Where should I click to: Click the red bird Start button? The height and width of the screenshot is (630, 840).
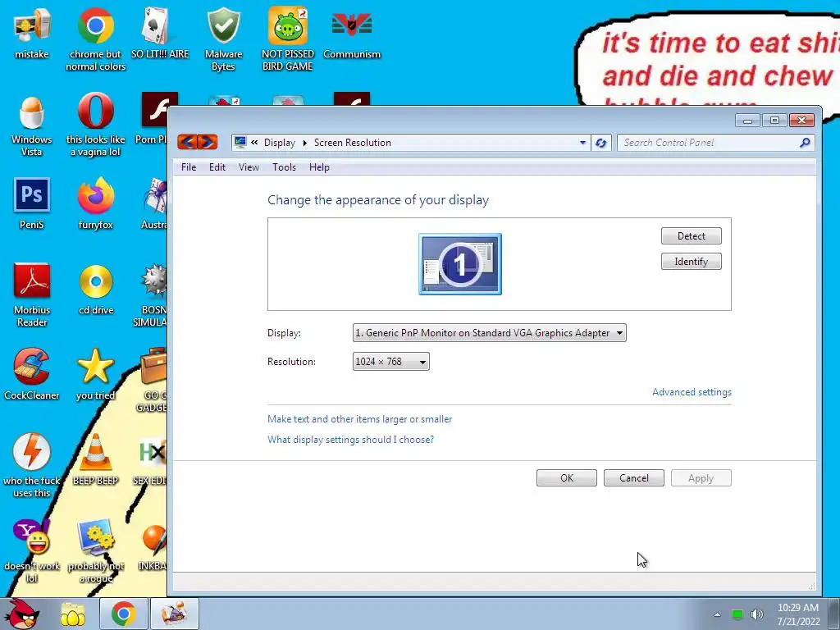(x=22, y=614)
